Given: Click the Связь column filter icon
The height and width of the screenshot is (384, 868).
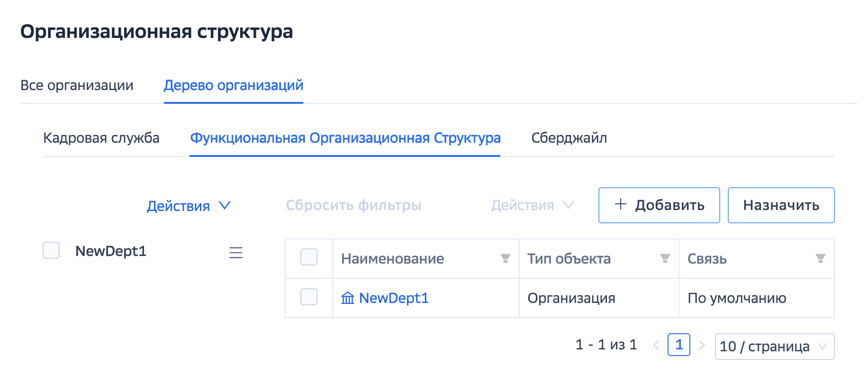Looking at the screenshot, I should click(820, 258).
